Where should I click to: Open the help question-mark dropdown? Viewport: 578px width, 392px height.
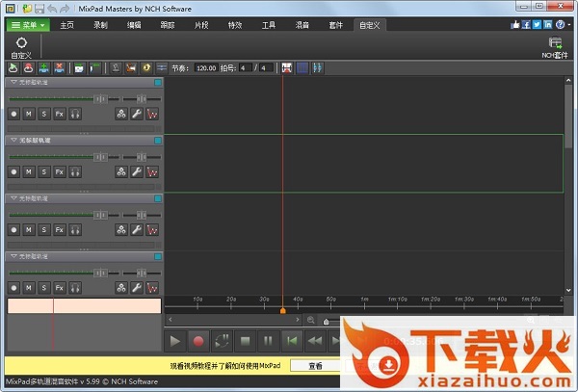pos(563,25)
